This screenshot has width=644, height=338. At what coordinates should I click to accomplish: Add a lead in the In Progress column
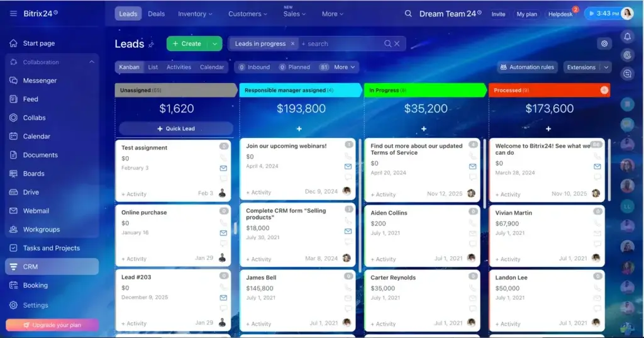423,128
